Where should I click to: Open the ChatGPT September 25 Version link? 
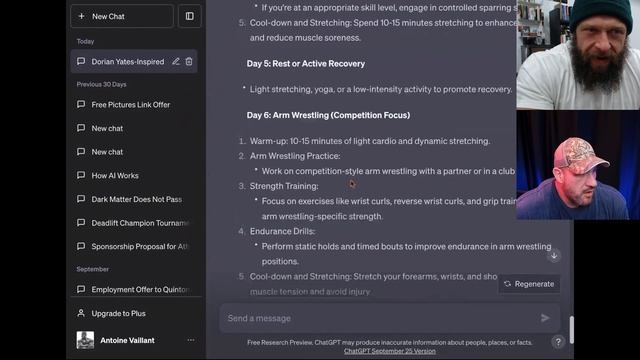389,351
